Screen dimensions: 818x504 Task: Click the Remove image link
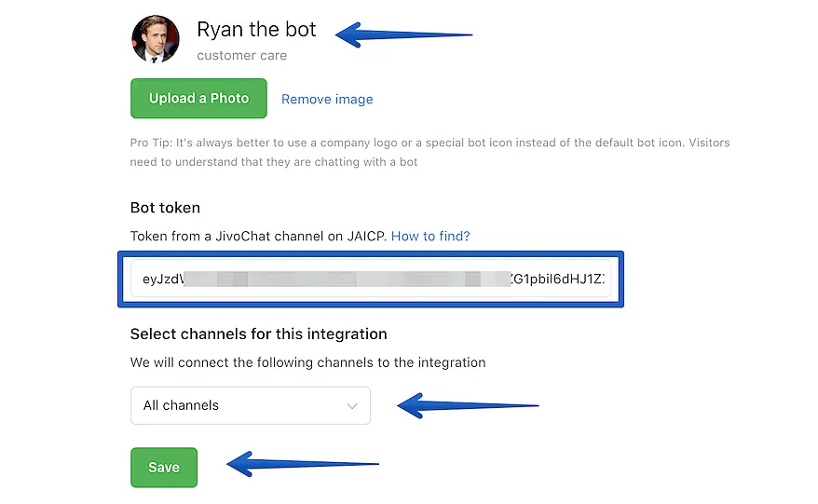pyautogui.click(x=327, y=99)
